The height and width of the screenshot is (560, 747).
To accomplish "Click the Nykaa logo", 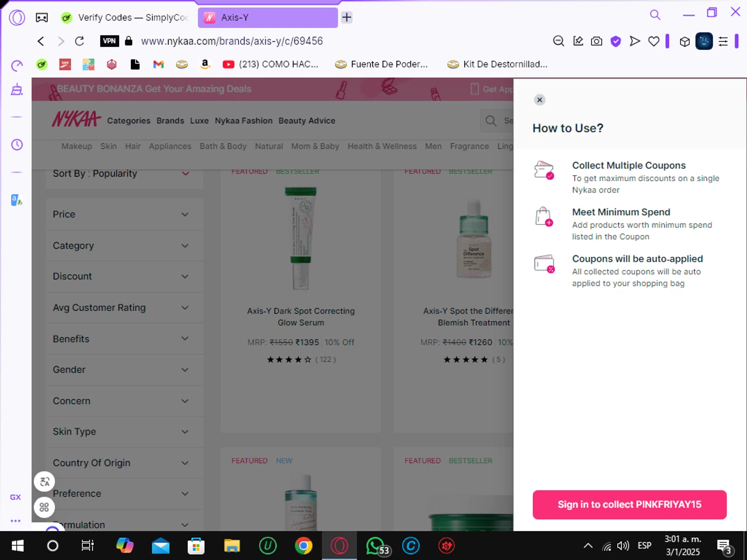I will (x=76, y=119).
